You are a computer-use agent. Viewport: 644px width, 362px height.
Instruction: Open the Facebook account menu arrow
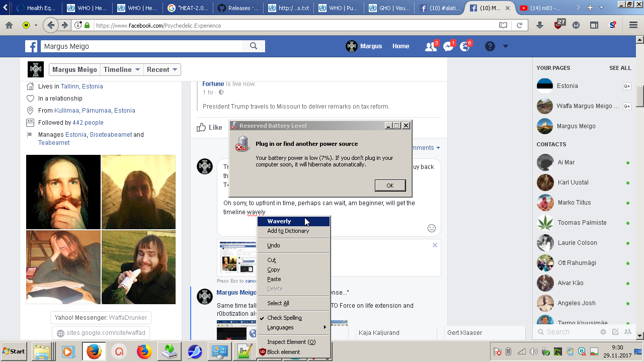click(x=506, y=46)
